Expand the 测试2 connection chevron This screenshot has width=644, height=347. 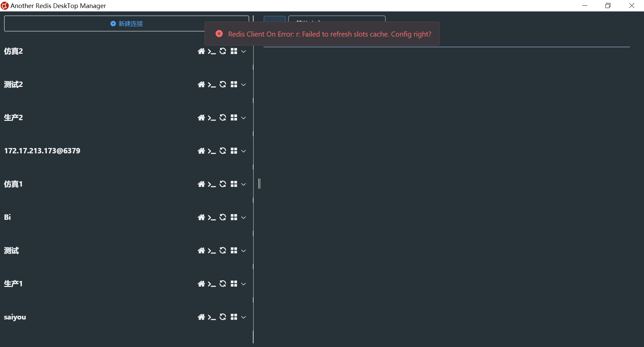pos(244,85)
